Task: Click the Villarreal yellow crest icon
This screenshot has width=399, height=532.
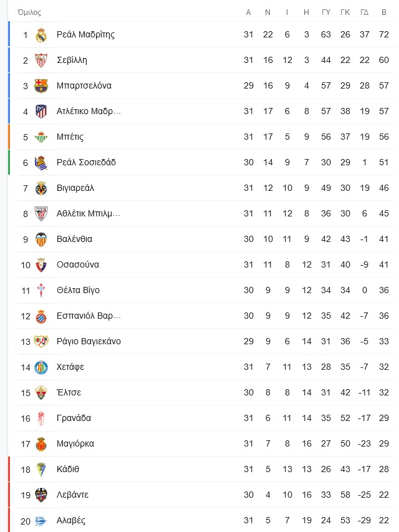Action: coord(41,188)
